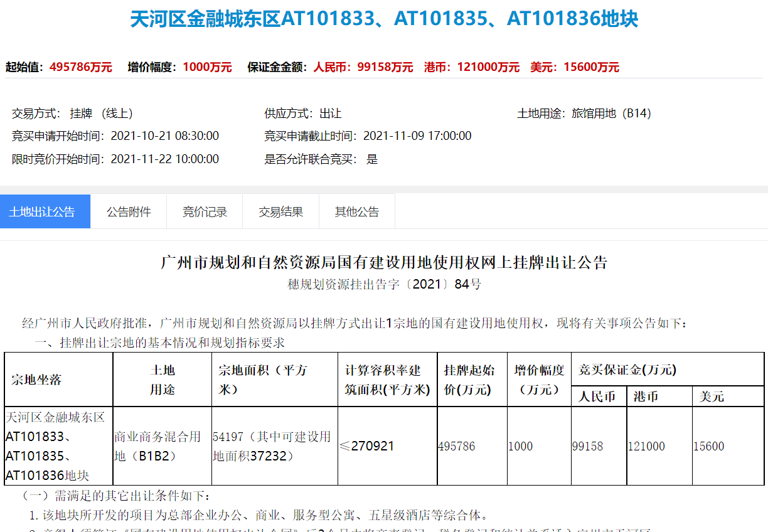Click the 计算容积率建筑面积 column header
Screen dimensions: 768x532
388,380
